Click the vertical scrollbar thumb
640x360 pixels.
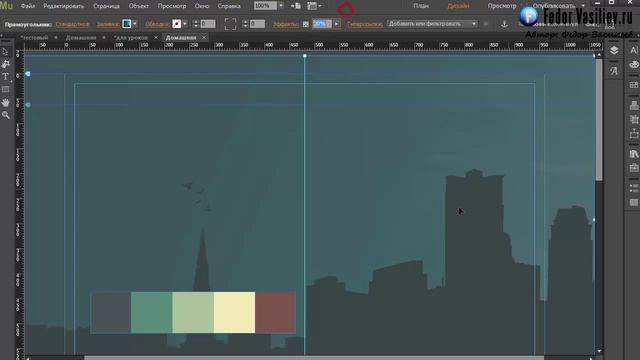click(x=599, y=120)
